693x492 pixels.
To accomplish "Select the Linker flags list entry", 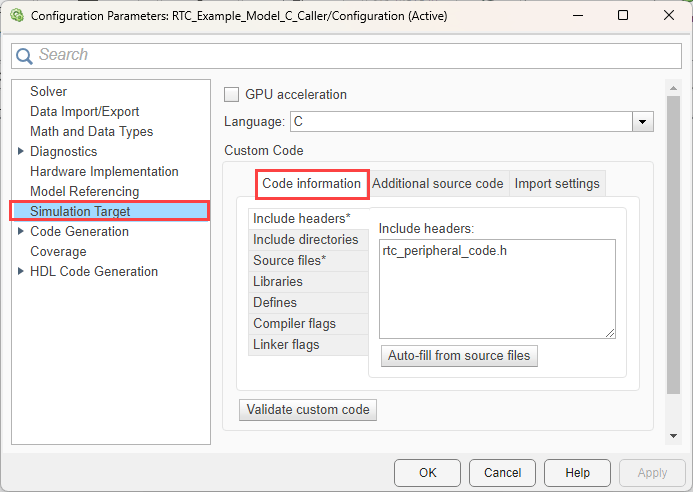I will click(x=286, y=345).
